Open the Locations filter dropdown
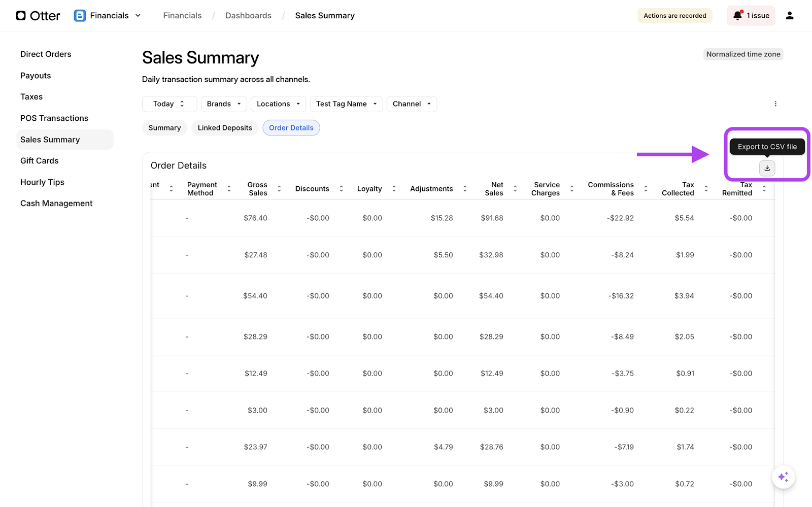The height and width of the screenshot is (507, 812). (278, 104)
